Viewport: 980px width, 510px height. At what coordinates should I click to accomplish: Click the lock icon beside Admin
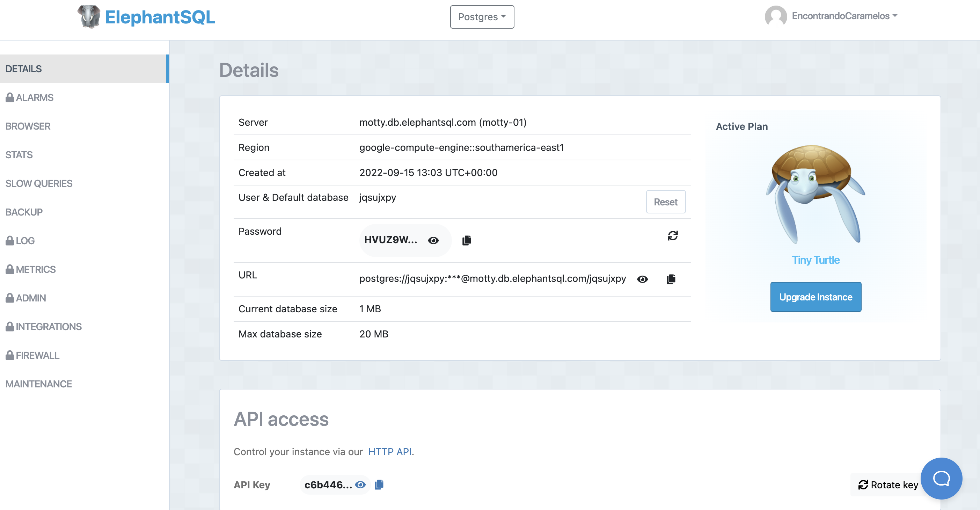pyautogui.click(x=9, y=298)
